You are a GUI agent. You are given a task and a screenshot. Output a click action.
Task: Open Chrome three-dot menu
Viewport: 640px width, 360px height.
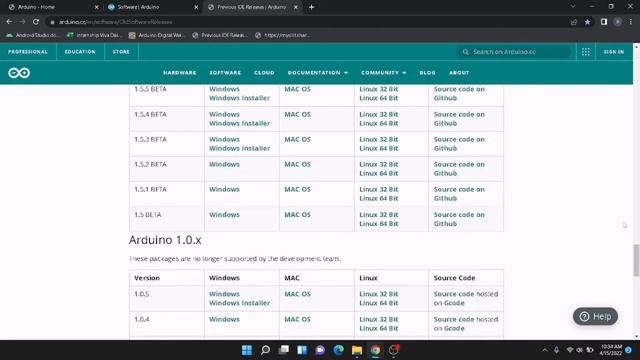[x=631, y=22]
